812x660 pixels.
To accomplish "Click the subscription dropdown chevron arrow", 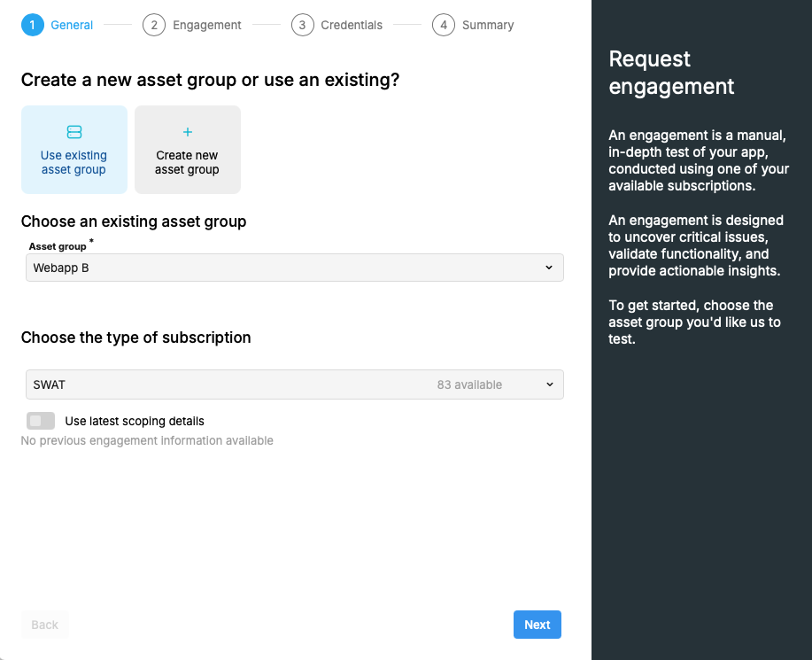I will [549, 384].
